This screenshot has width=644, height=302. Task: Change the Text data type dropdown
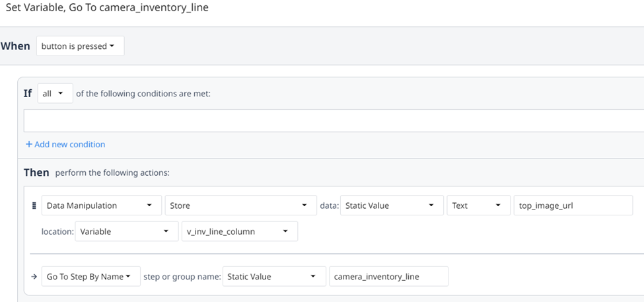(x=478, y=206)
